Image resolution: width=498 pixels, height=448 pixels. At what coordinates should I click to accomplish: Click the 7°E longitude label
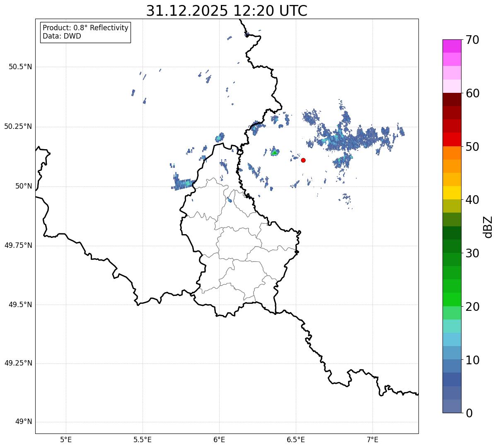372,439
